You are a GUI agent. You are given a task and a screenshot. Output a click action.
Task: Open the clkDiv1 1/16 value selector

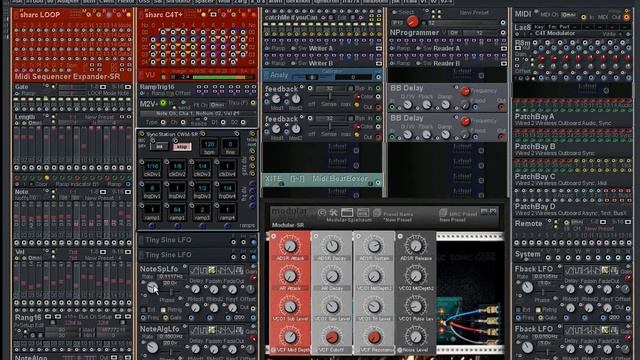(x=152, y=166)
